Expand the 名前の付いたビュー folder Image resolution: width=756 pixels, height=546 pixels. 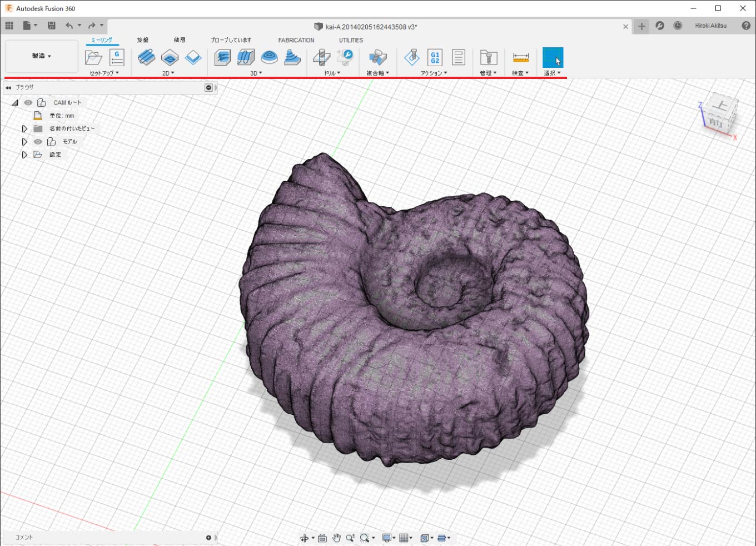coord(24,128)
